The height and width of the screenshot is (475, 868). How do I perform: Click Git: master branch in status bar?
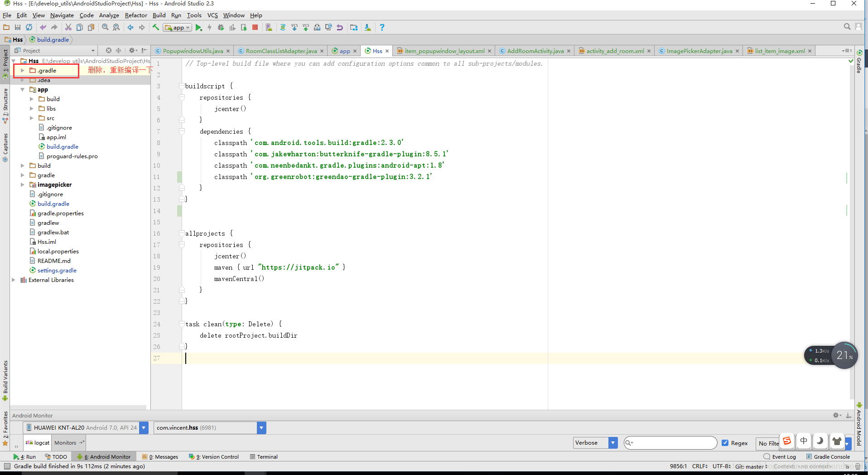pyautogui.click(x=751, y=466)
